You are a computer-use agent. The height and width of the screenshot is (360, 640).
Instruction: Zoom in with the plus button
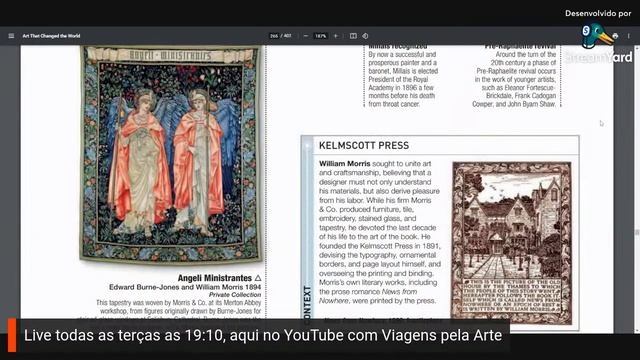point(336,36)
